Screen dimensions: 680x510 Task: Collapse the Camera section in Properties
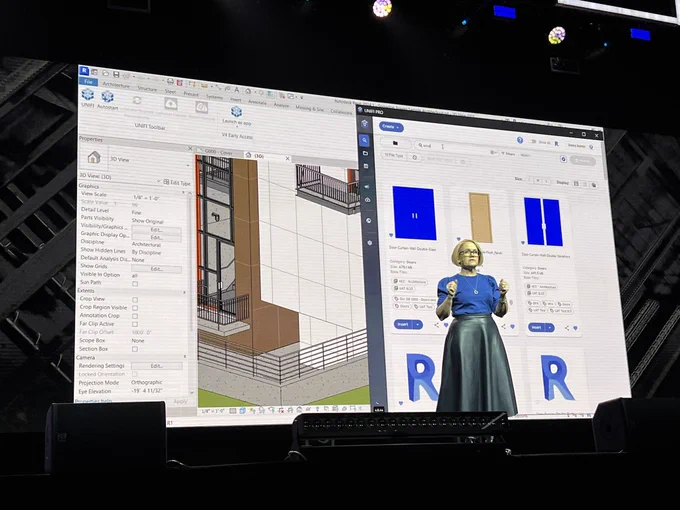tap(185, 357)
